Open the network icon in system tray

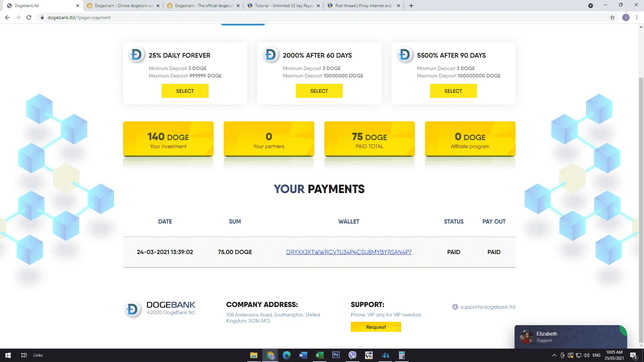(x=579, y=355)
